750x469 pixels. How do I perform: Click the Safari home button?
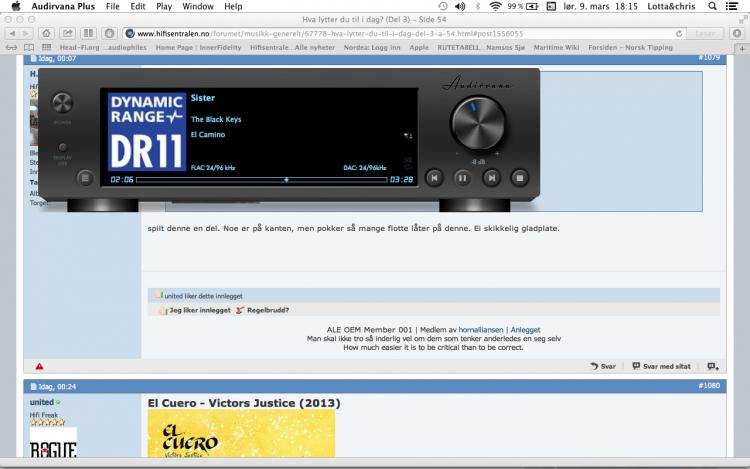click(x=46, y=33)
